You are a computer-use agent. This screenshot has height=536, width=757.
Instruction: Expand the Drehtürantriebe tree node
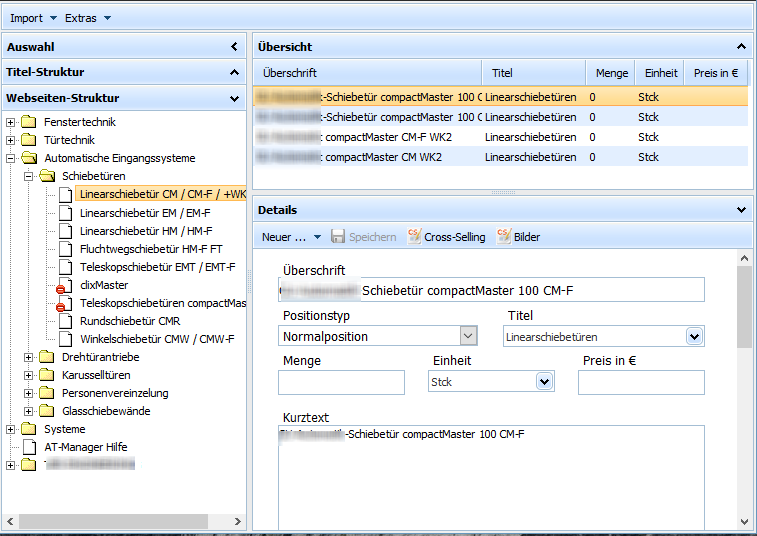click(29, 357)
